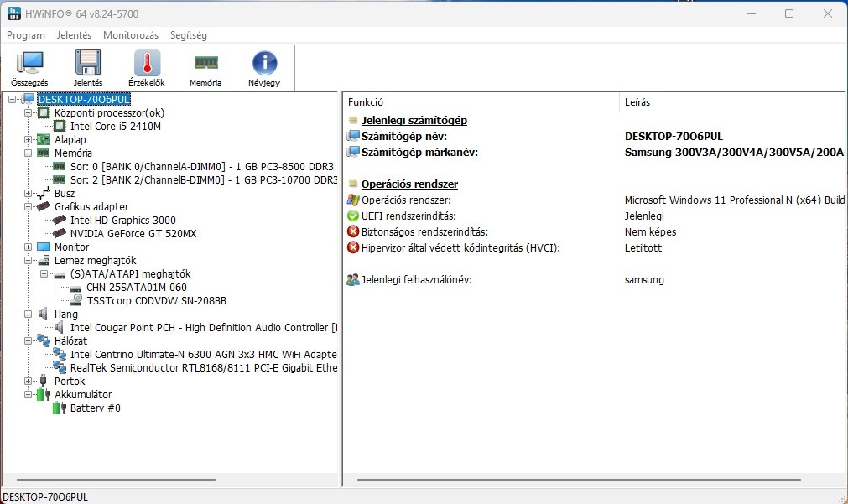Click the bus icon next to Busz
The width and height of the screenshot is (848, 504).
(44, 193)
